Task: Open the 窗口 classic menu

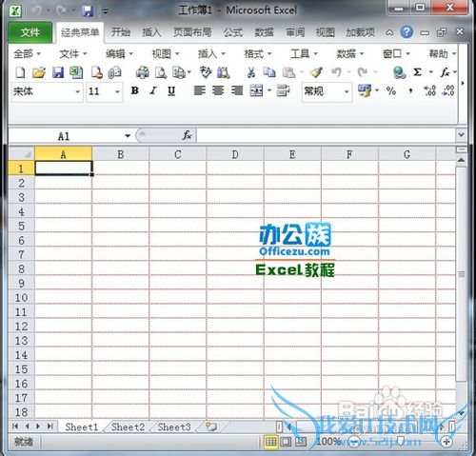Action: click(x=396, y=54)
